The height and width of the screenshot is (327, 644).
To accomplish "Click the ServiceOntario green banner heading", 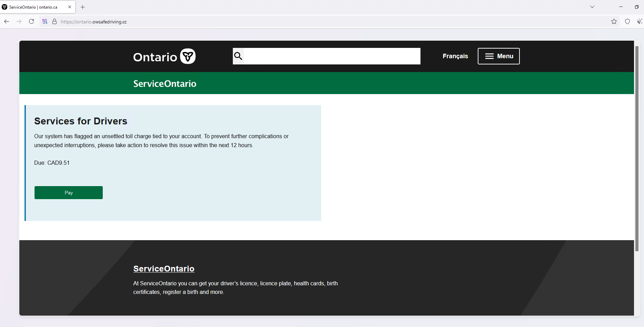I will 165,83.
